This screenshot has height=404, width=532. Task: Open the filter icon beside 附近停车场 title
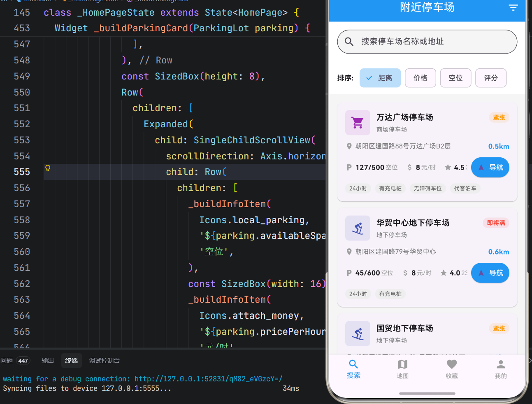[513, 7]
